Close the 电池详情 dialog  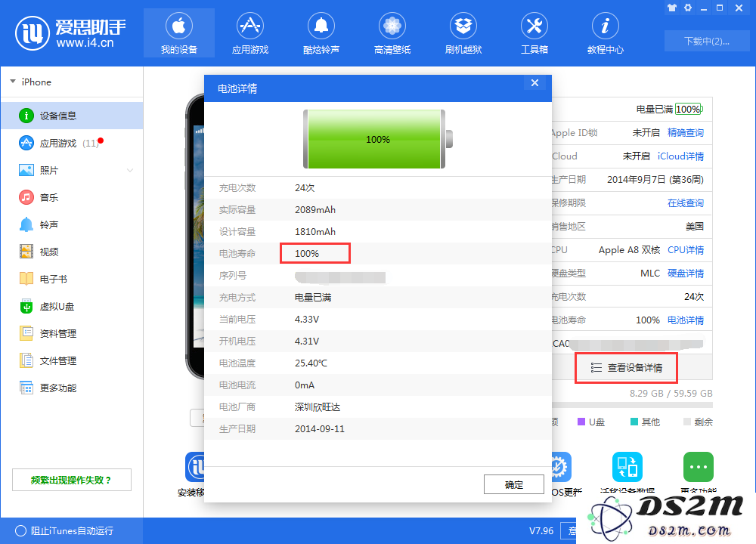pos(534,83)
